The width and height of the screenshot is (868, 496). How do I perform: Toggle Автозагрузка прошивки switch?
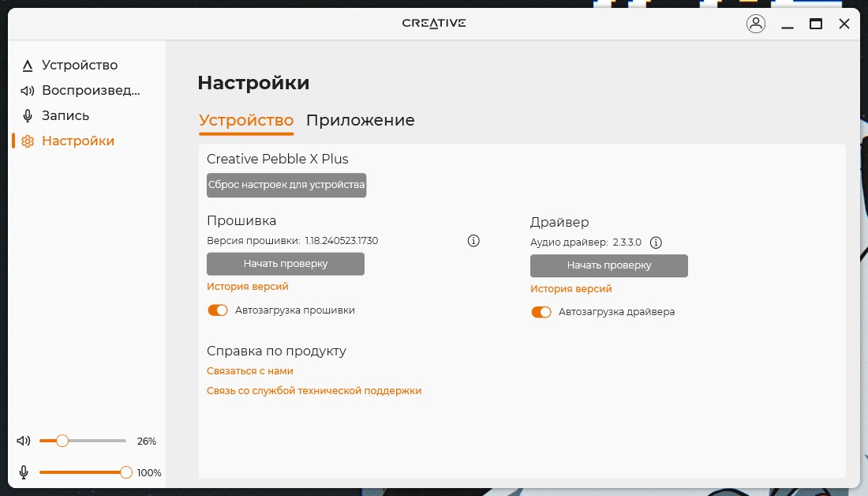point(218,310)
